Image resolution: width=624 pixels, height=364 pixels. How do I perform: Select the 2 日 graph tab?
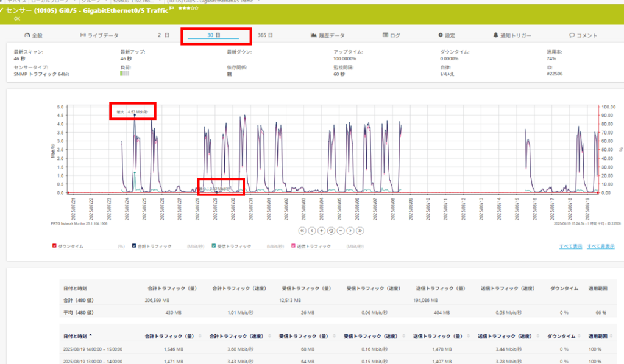click(x=163, y=35)
